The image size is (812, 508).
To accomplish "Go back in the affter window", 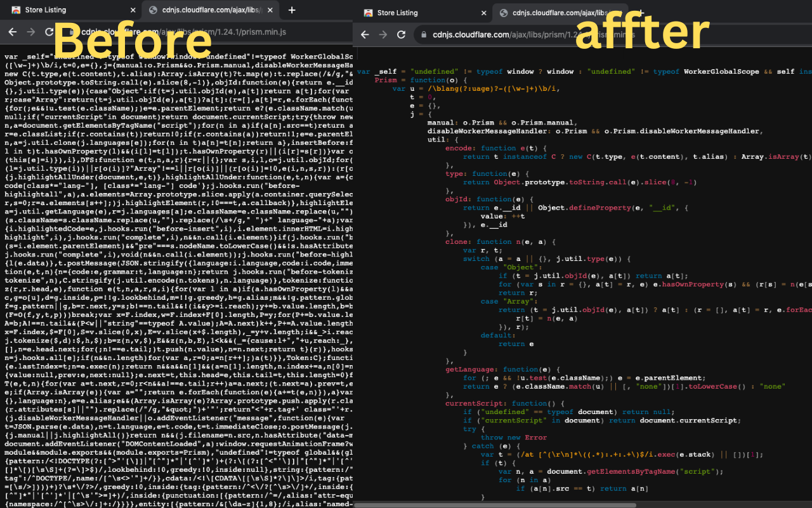I will pos(365,36).
